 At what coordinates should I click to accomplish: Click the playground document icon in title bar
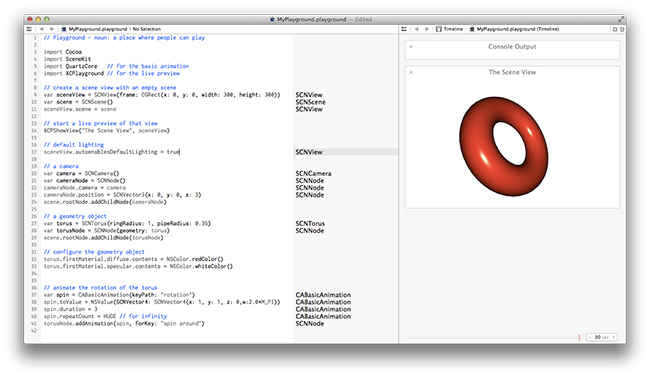pos(272,19)
